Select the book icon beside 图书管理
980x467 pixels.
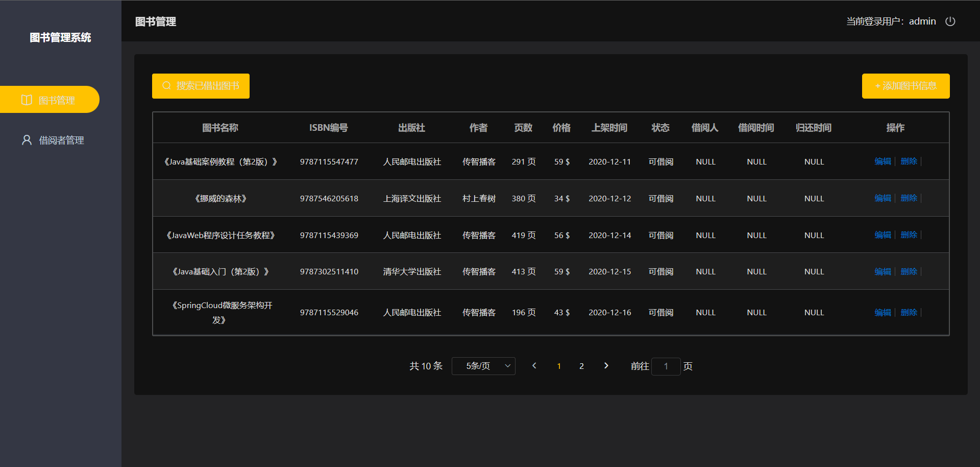click(27, 99)
